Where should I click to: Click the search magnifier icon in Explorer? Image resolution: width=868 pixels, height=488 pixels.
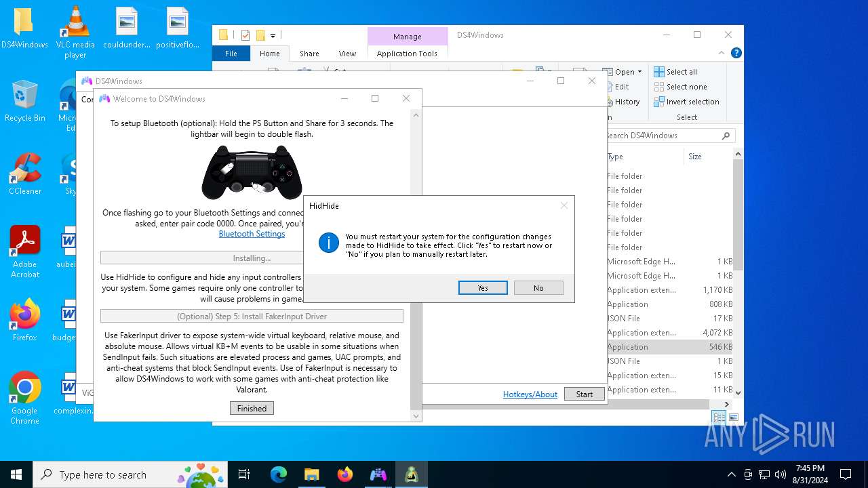[x=726, y=136]
